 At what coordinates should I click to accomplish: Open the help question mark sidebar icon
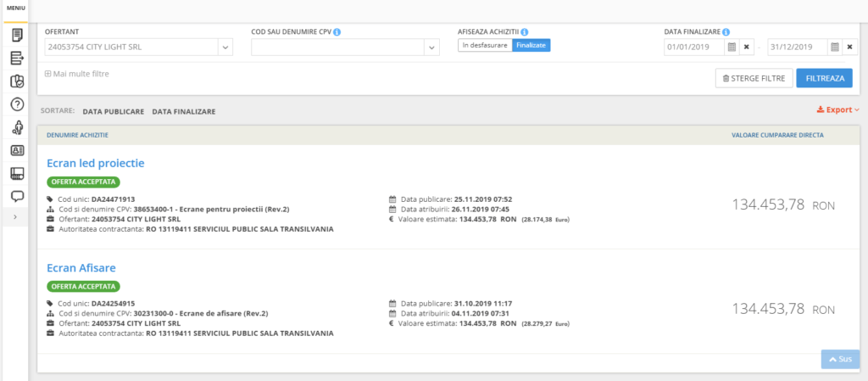(x=17, y=104)
